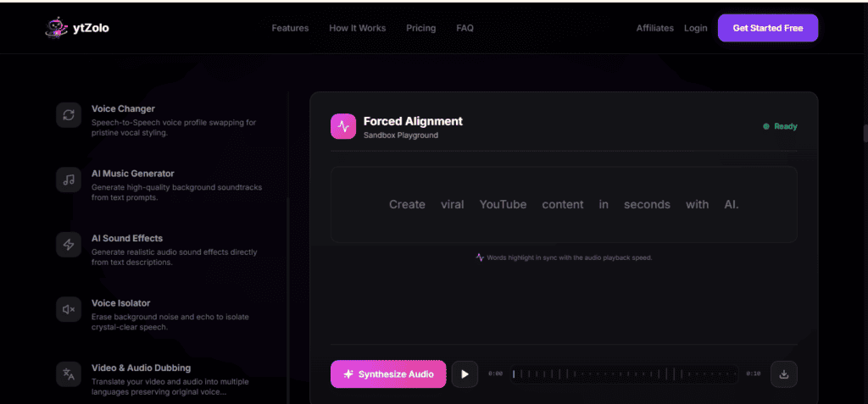The image size is (868, 404).
Task: Select the Voice Isolator muted-speaker icon
Action: coord(69,309)
